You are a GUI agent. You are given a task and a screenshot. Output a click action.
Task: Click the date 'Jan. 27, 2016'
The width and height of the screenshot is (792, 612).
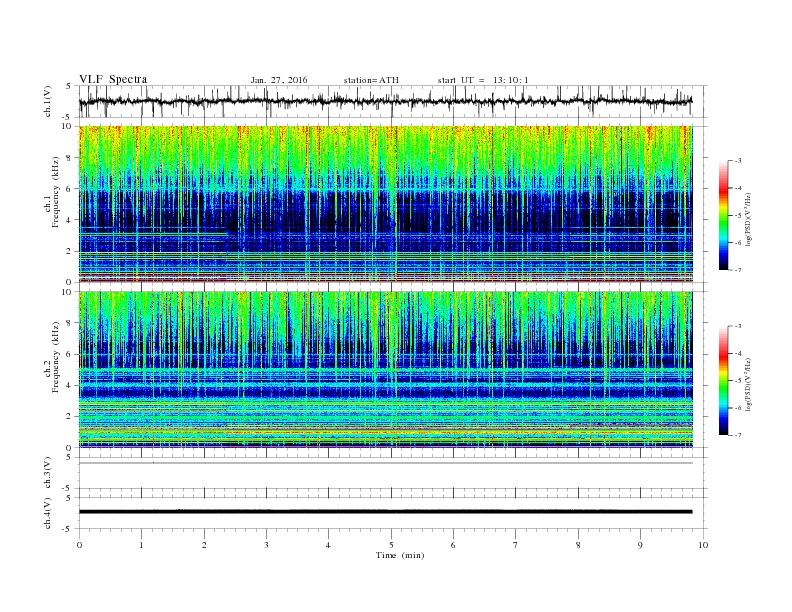279,80
